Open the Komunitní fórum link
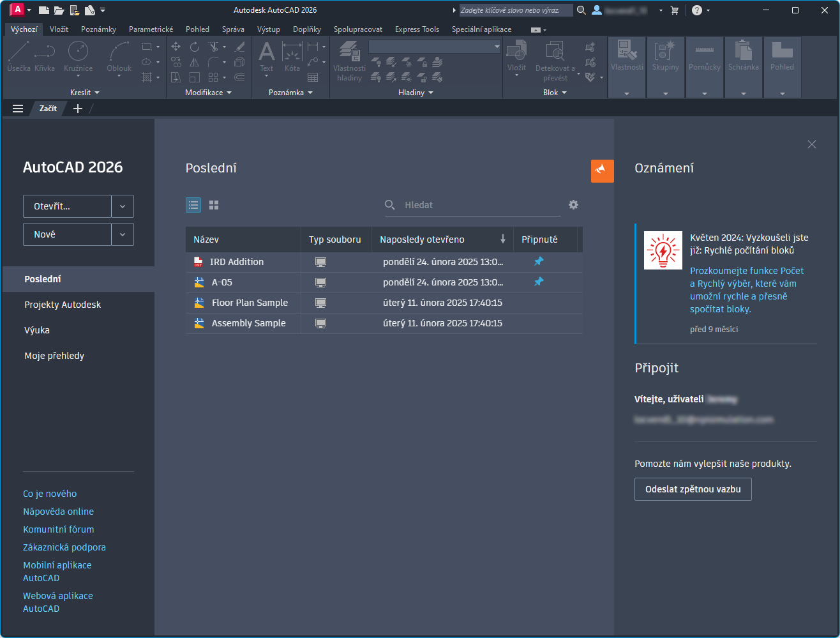 (x=58, y=529)
